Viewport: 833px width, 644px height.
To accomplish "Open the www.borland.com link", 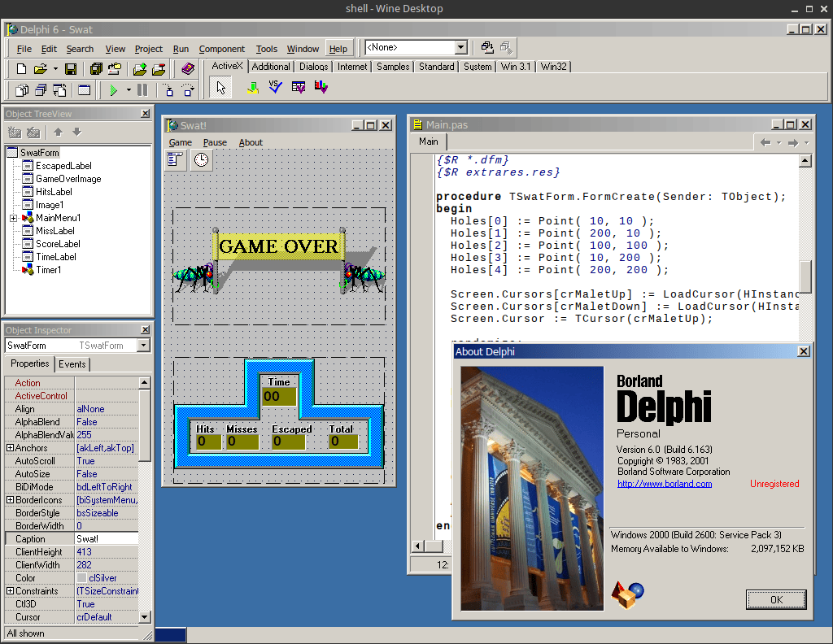I will point(665,484).
